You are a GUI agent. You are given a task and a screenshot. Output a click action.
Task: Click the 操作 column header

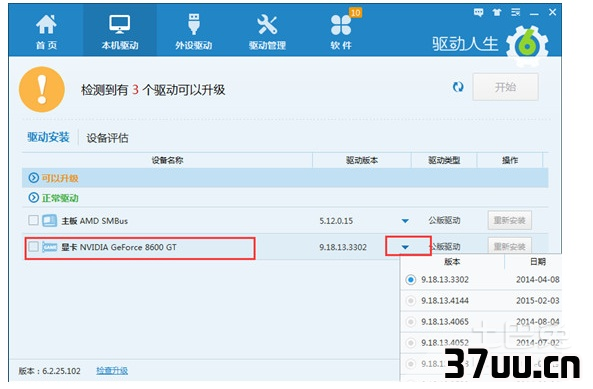pyautogui.click(x=510, y=160)
